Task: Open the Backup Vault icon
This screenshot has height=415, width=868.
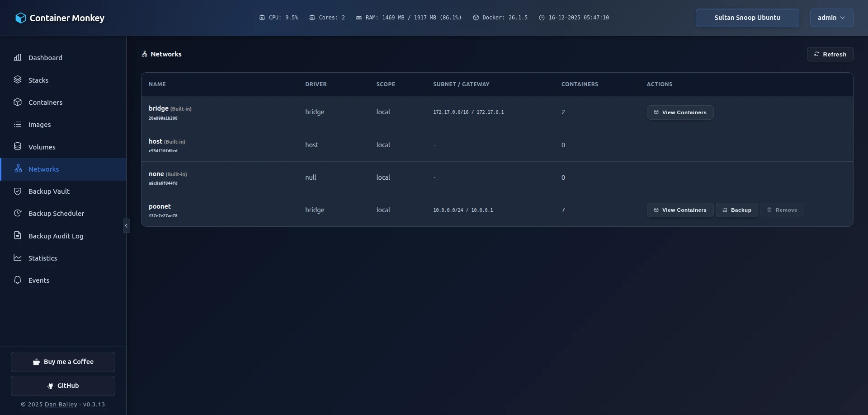Action: point(18,191)
